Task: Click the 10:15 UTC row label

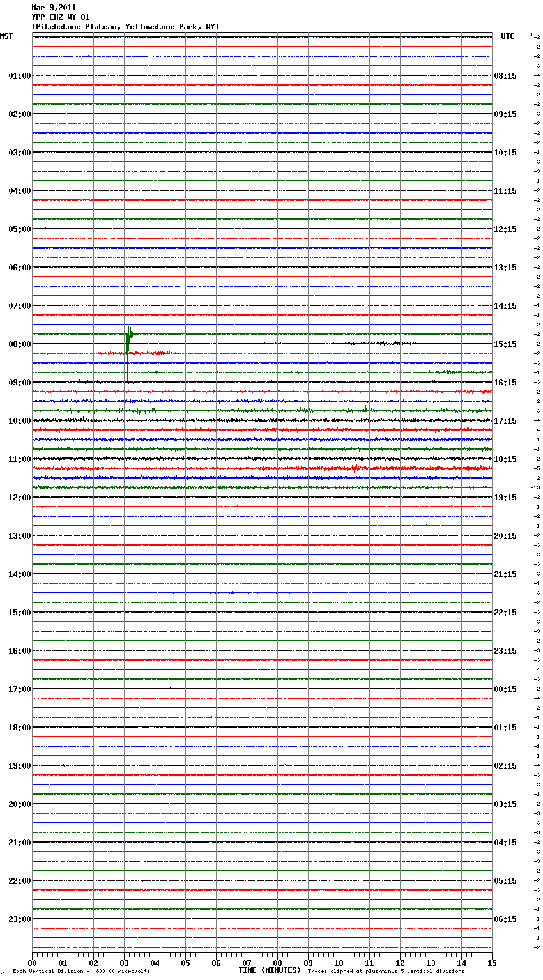Action: [x=505, y=153]
